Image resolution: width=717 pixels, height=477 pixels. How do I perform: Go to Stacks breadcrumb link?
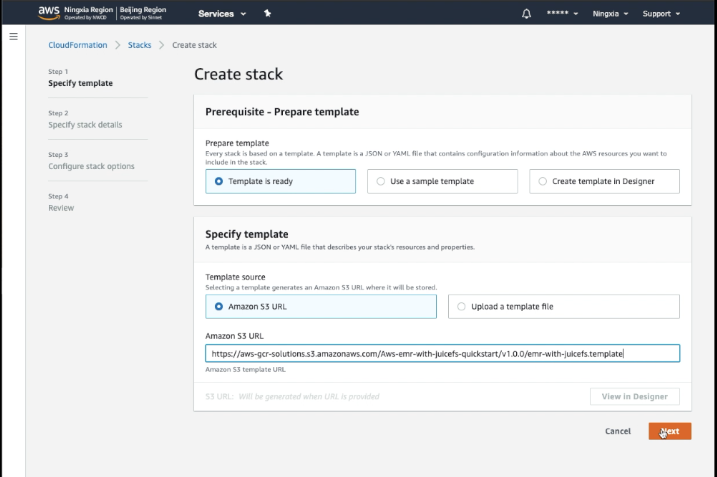(x=139, y=45)
